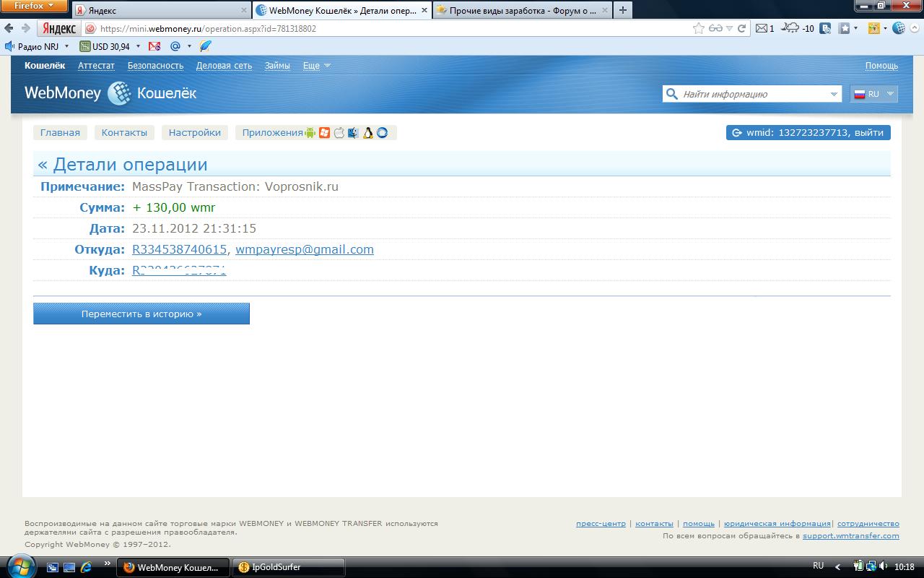Open the Безопасность menu item
This screenshot has height=578, width=924.
coord(156,66)
